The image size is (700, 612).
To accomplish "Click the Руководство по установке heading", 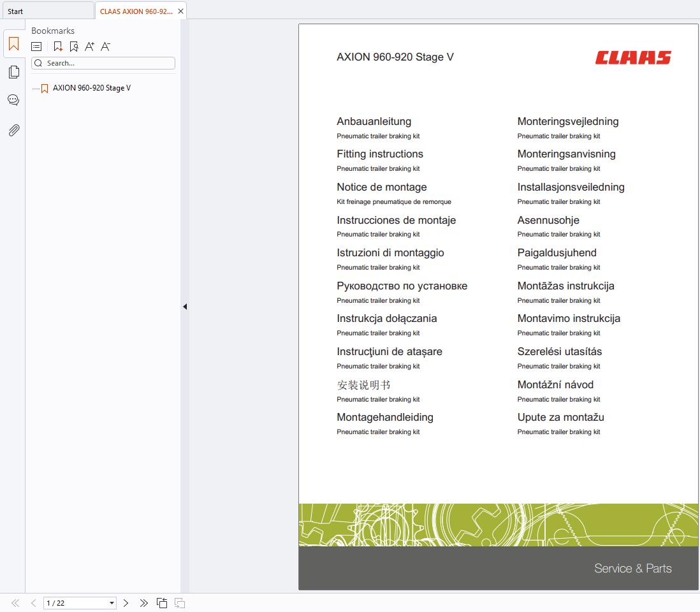I will tap(402, 286).
